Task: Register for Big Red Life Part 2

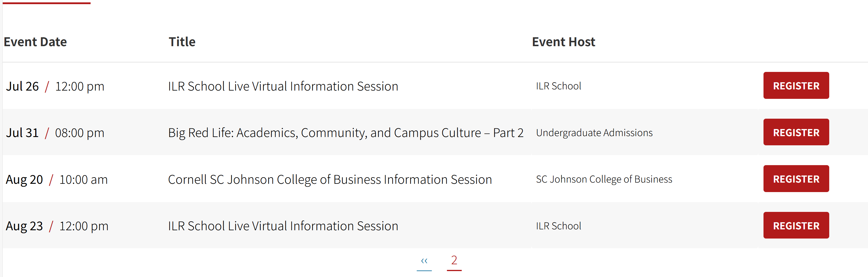Action: (796, 132)
